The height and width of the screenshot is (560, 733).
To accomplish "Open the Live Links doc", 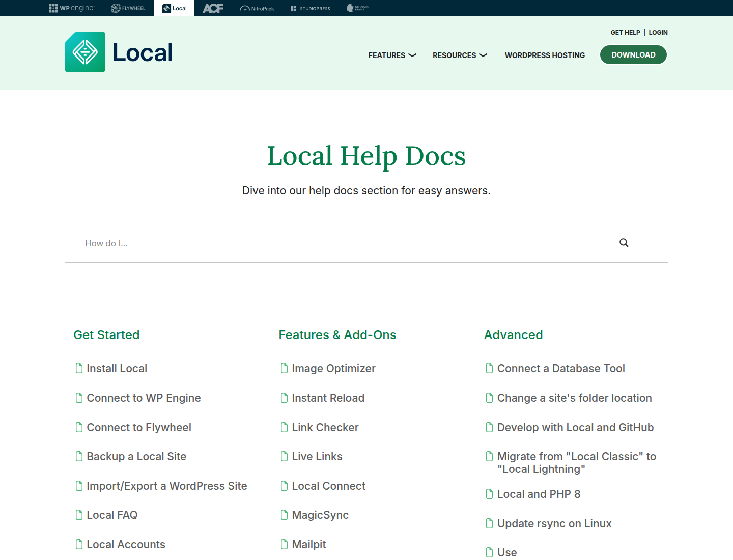I will click(x=317, y=456).
